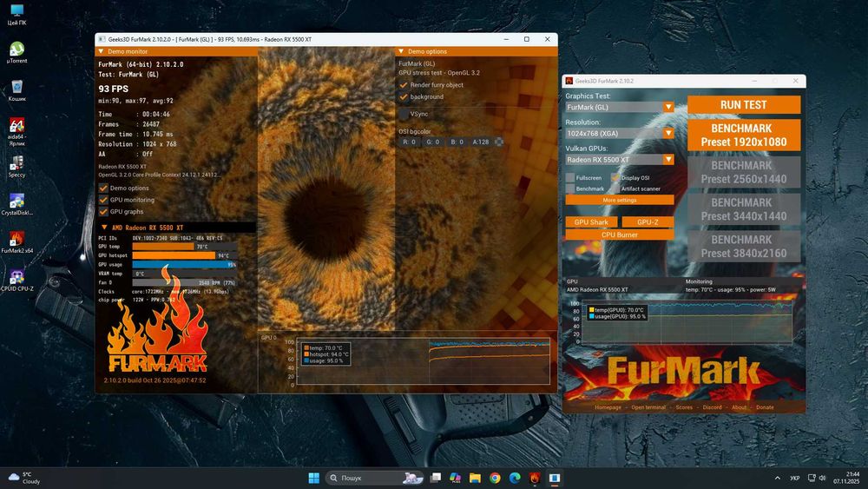Toggle the GPU graphs checkbox
The height and width of the screenshot is (489, 868).
point(103,212)
